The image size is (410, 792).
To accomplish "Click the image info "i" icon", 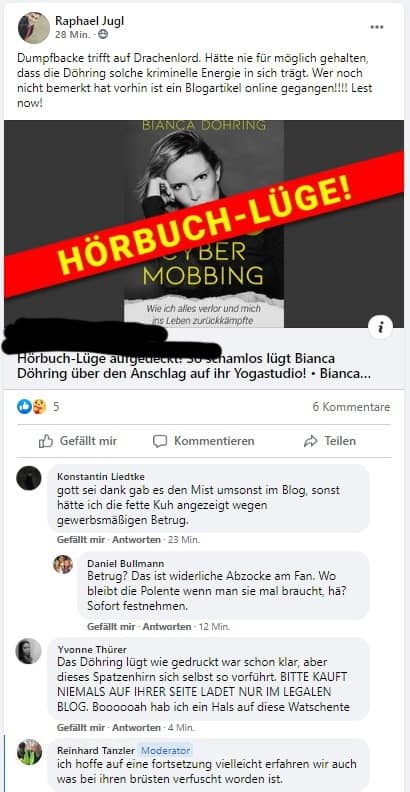I will (380, 327).
